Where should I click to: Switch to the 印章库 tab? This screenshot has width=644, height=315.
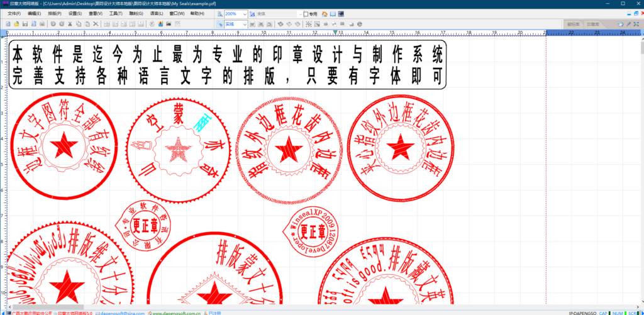(592, 25)
